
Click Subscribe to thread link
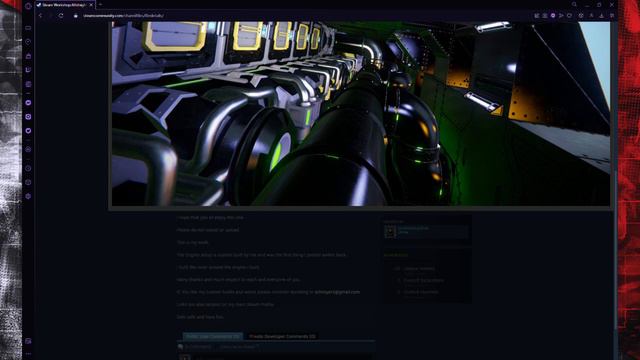click(238, 347)
